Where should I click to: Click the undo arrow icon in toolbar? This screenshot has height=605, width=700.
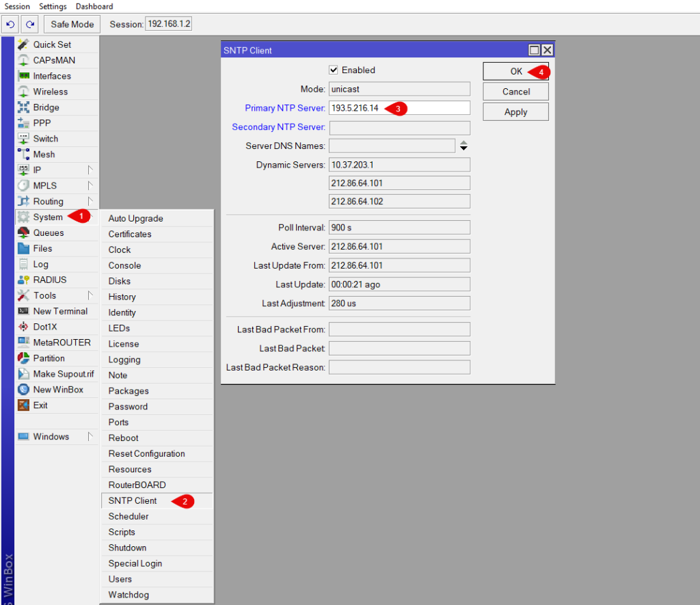(10, 25)
